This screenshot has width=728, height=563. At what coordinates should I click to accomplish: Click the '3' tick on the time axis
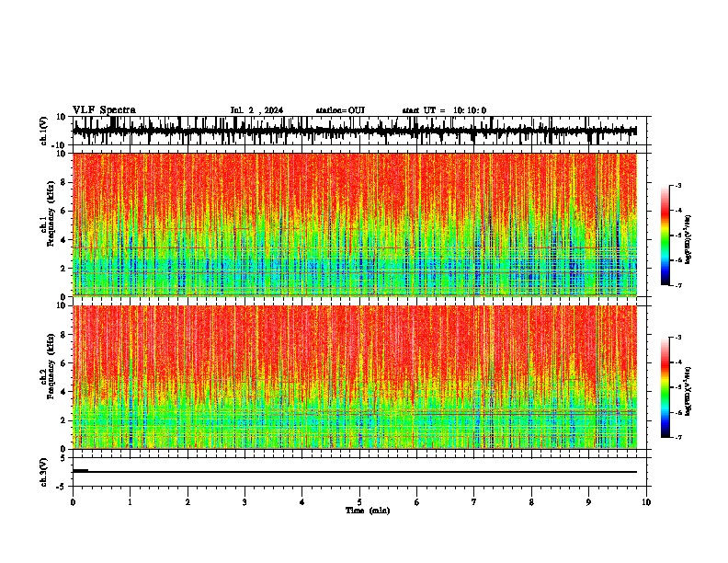pyautogui.click(x=245, y=502)
